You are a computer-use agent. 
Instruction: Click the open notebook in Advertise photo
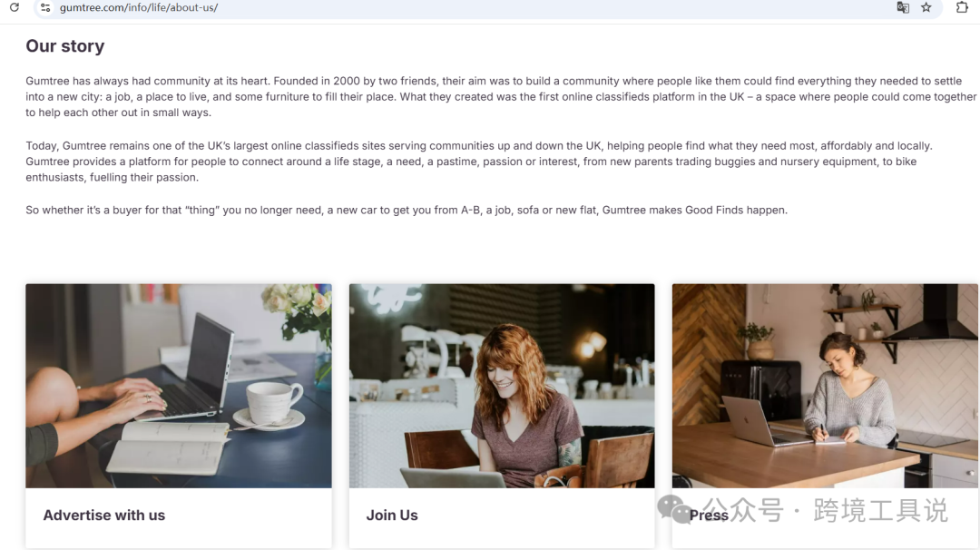(x=170, y=447)
